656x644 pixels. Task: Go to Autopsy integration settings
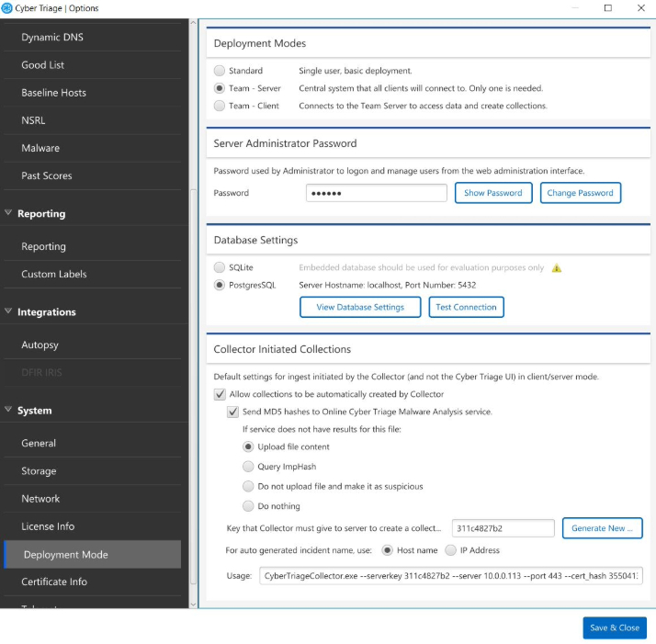click(x=40, y=345)
